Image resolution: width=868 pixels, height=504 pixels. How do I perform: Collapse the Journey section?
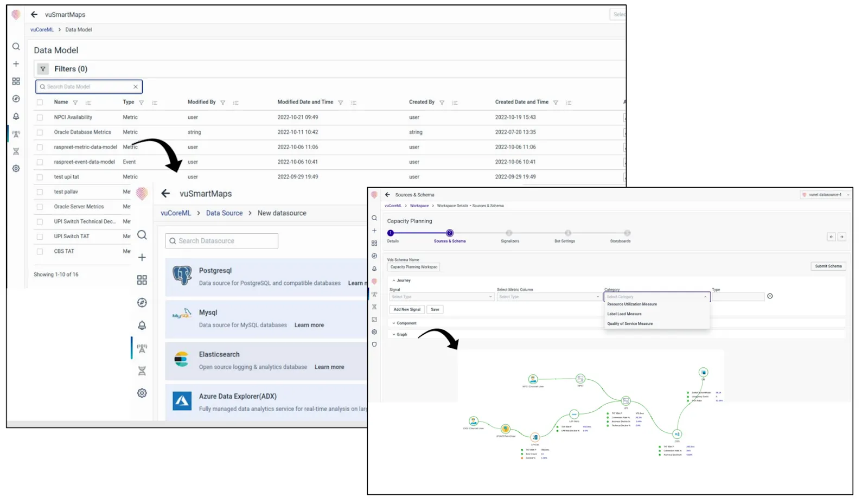pos(401,280)
